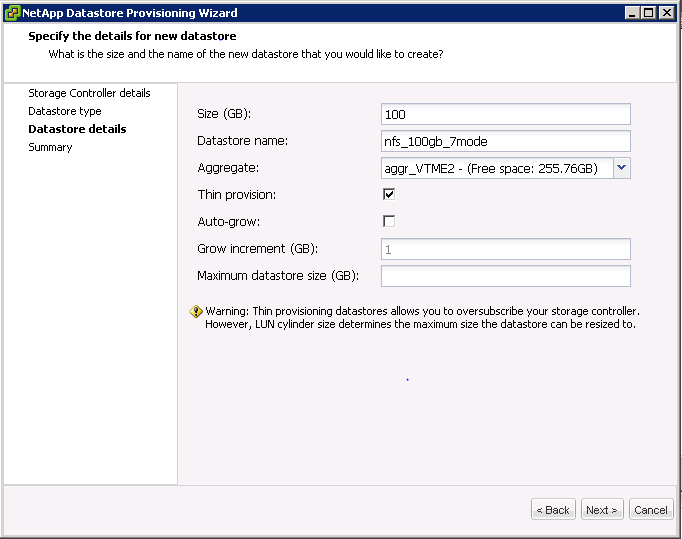Focus the Size (GB) field
Image resolution: width=682 pixels, height=539 pixels.
click(x=505, y=114)
